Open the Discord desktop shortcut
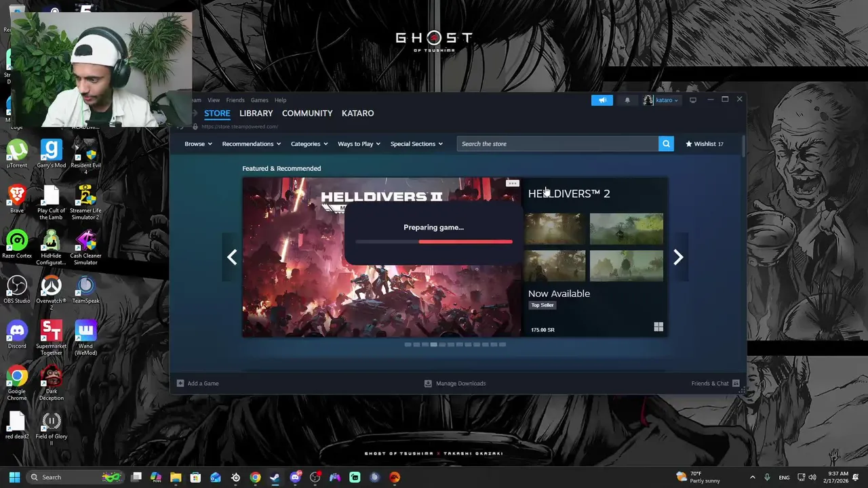Viewport: 868px width, 488px height. coord(17,335)
